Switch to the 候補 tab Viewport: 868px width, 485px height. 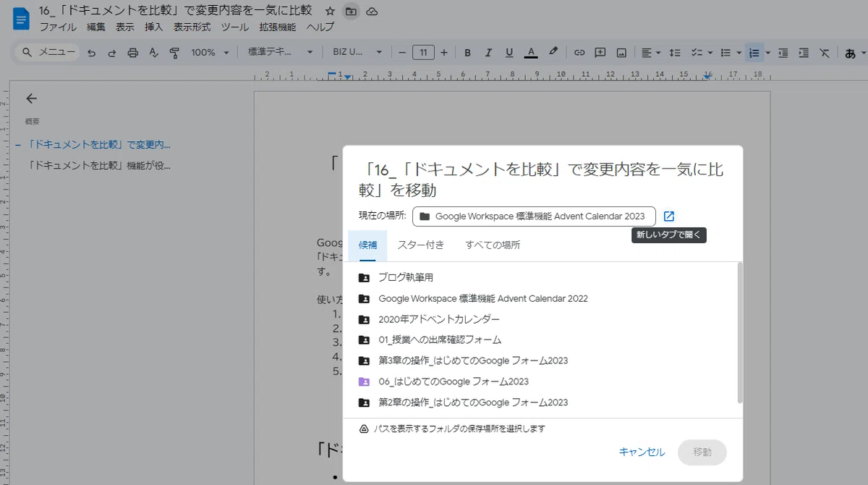[x=367, y=245]
